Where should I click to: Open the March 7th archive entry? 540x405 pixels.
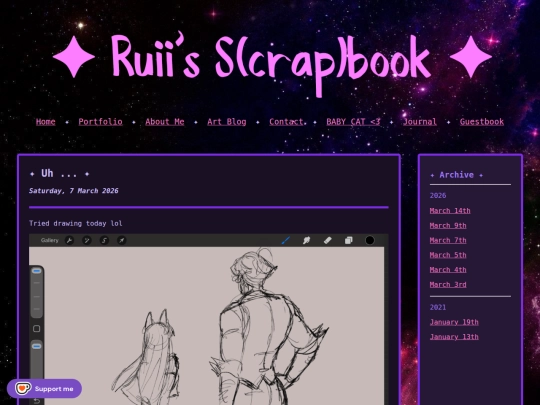pyautogui.click(x=448, y=240)
